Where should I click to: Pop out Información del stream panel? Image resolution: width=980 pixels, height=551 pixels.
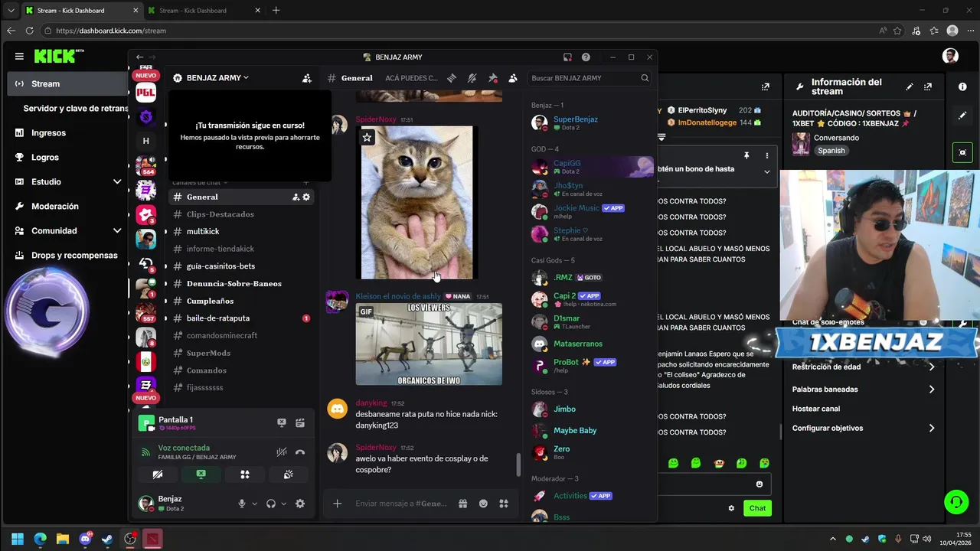point(928,86)
